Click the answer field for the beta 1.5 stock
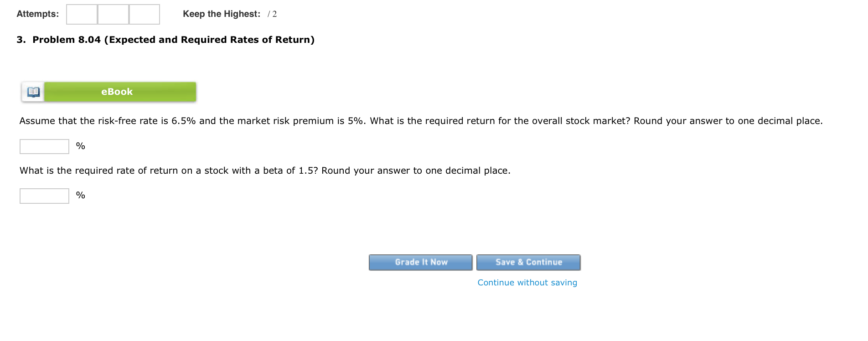868x341 pixels. pos(44,196)
